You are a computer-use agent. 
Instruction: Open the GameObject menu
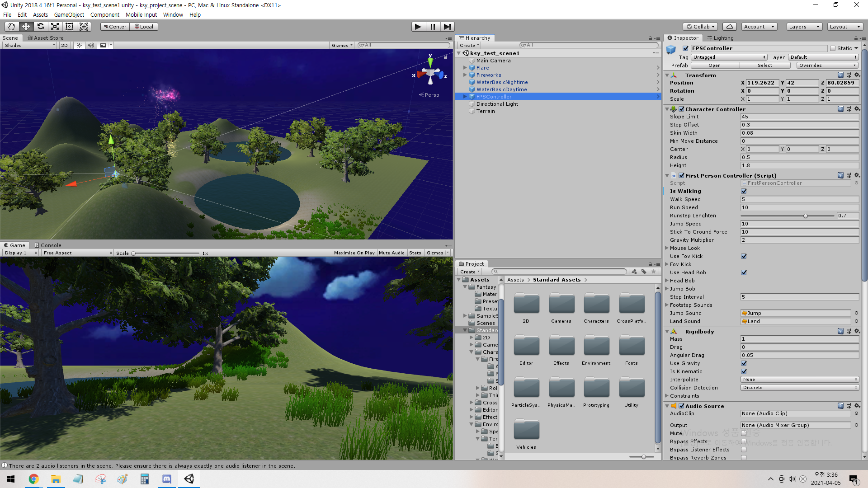pos(69,14)
